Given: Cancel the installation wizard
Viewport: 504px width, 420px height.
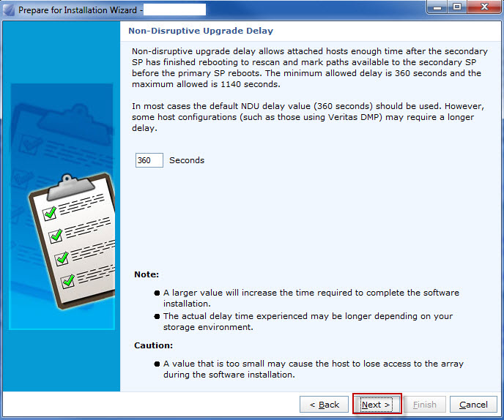Looking at the screenshot, I should pyautogui.click(x=473, y=404).
